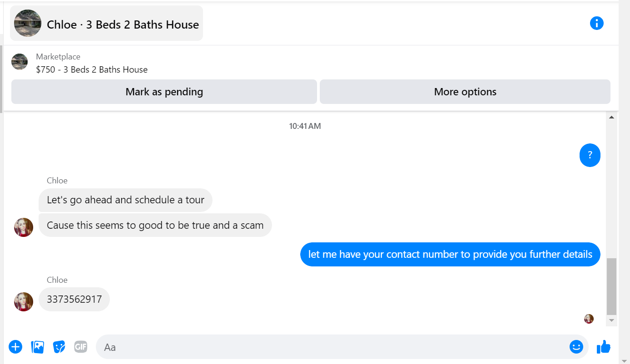Select the message with number 3373562917
The height and width of the screenshot is (364, 630).
(74, 300)
